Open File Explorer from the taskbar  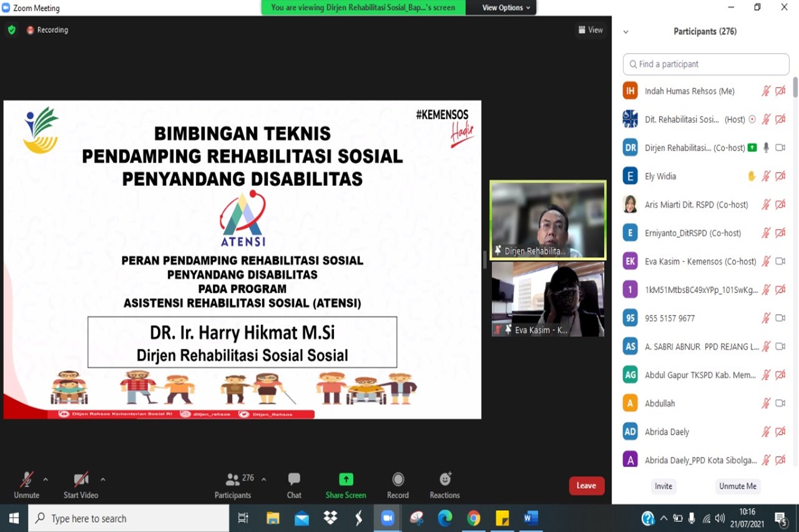pos(273,518)
